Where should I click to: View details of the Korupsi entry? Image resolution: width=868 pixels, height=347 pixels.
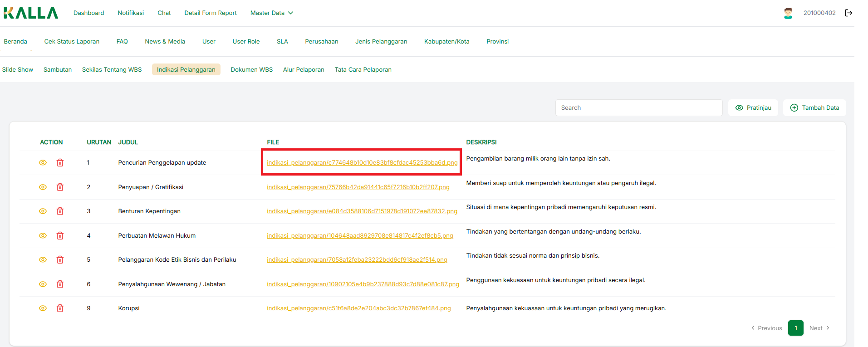[43, 308]
